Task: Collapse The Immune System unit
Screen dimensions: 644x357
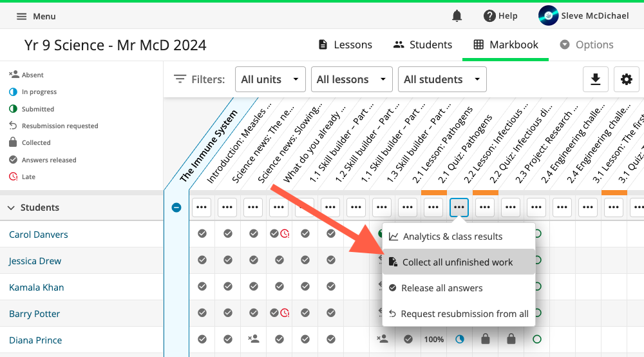Action: [176, 207]
